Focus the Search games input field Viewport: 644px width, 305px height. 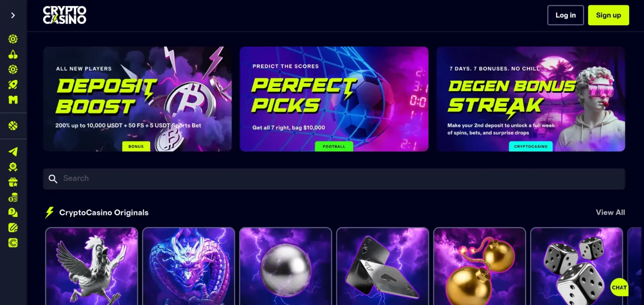334,179
